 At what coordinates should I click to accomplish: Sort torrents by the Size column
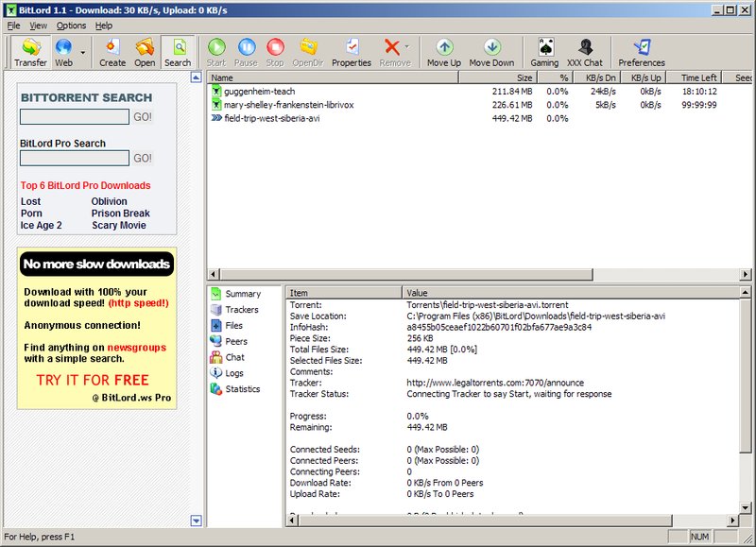pyautogui.click(x=498, y=77)
